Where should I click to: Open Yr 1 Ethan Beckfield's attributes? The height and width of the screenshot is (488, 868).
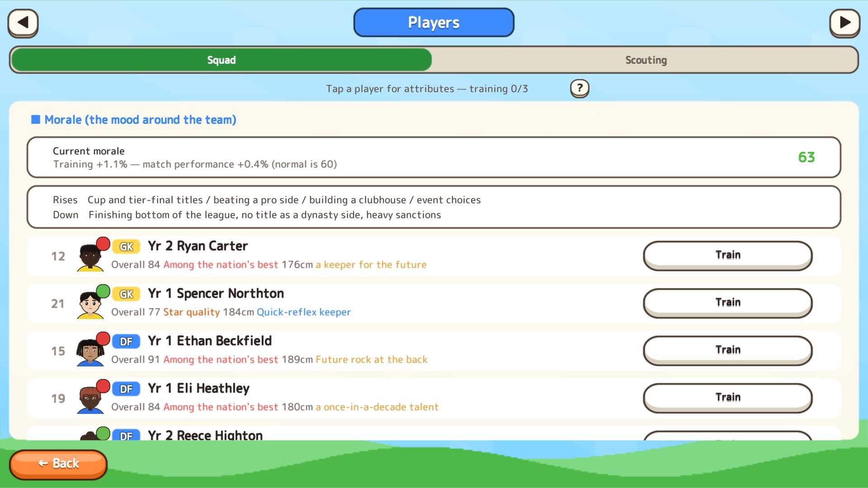click(x=434, y=351)
